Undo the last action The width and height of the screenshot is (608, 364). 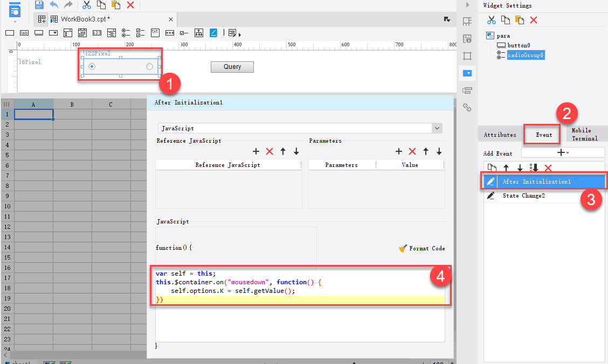pos(54,5)
